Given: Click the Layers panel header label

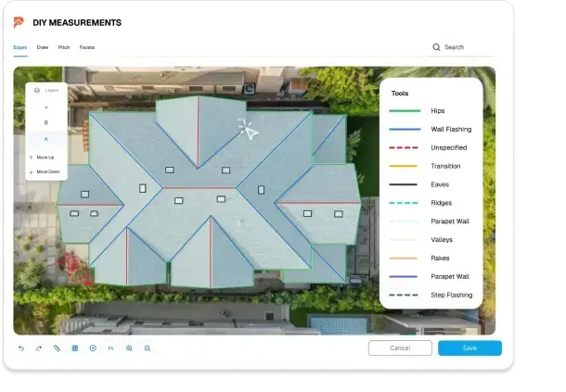Looking at the screenshot, I should click(x=52, y=90).
